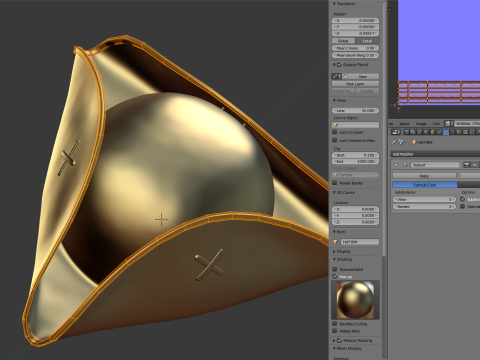
Task: Open the Object properties tab icon
Action: [x=433, y=132]
